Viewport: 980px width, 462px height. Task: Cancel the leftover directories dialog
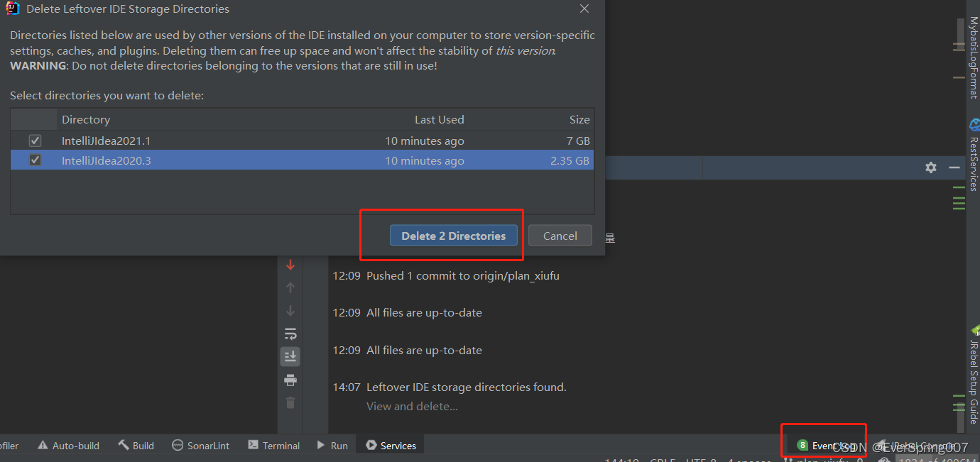560,236
